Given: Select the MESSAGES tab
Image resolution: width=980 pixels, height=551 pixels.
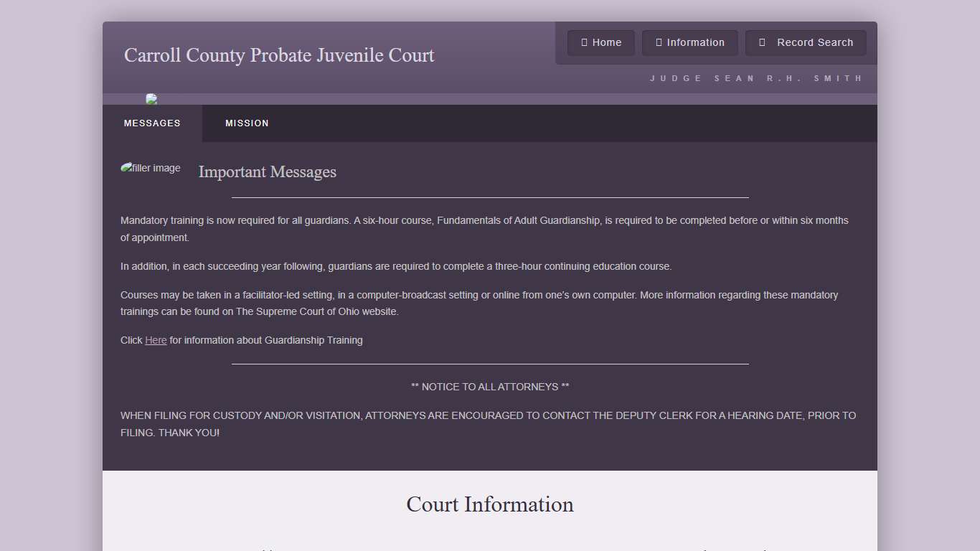Looking at the screenshot, I should [x=152, y=123].
